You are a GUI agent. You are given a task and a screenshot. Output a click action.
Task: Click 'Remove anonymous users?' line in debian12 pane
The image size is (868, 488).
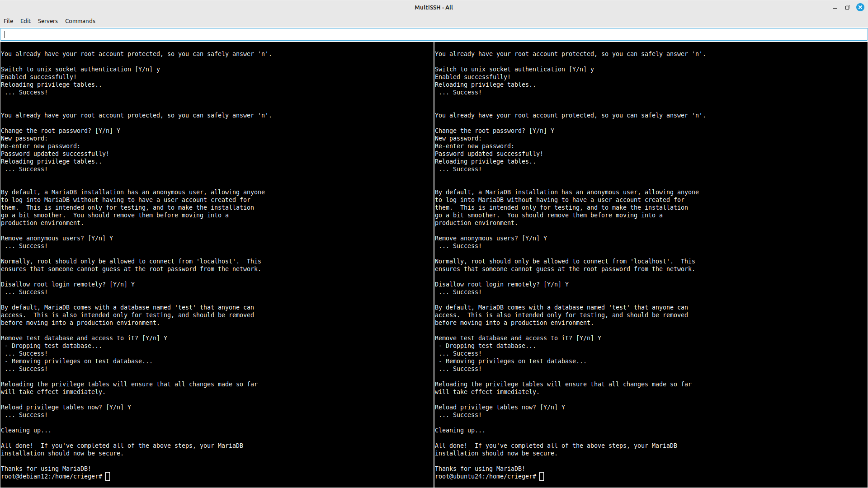tap(57, 238)
